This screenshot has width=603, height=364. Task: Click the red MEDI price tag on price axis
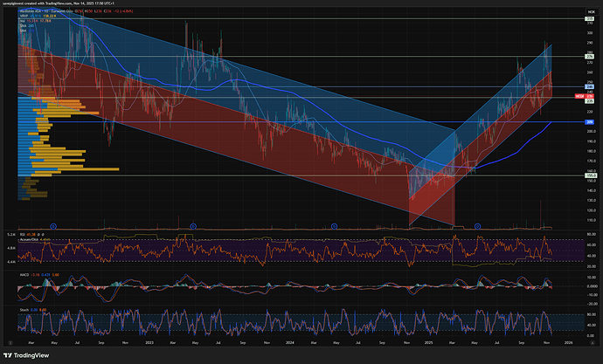coord(578,95)
